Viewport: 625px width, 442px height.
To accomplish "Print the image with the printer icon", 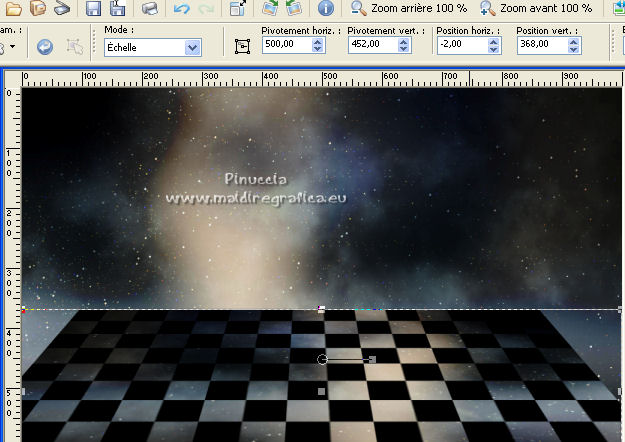I will point(150,8).
